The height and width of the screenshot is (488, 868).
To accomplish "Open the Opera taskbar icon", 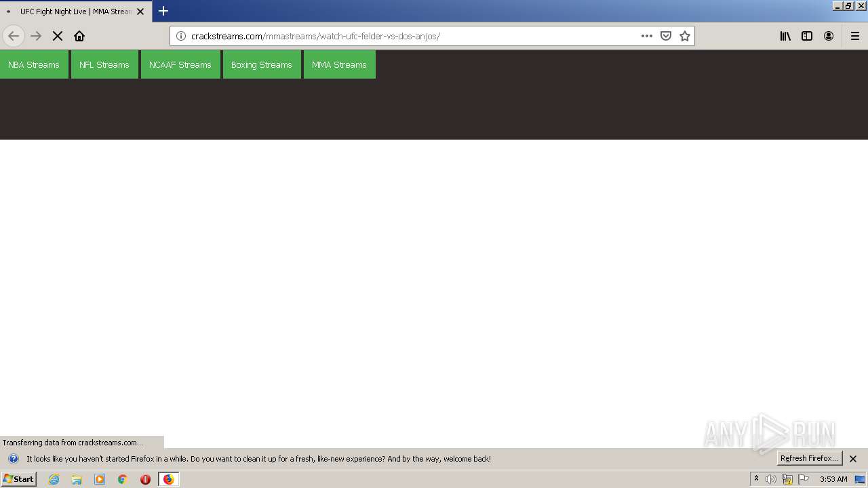I will click(145, 479).
